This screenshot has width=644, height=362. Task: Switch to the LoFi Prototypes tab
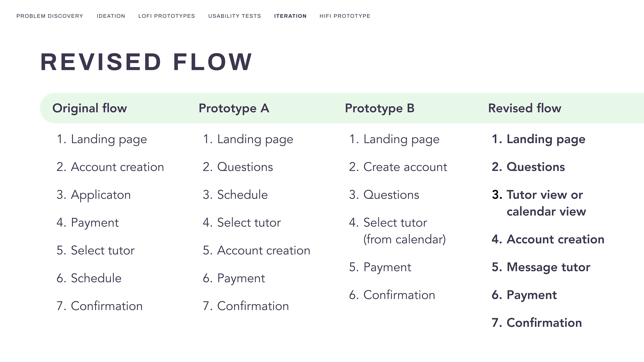point(167,16)
